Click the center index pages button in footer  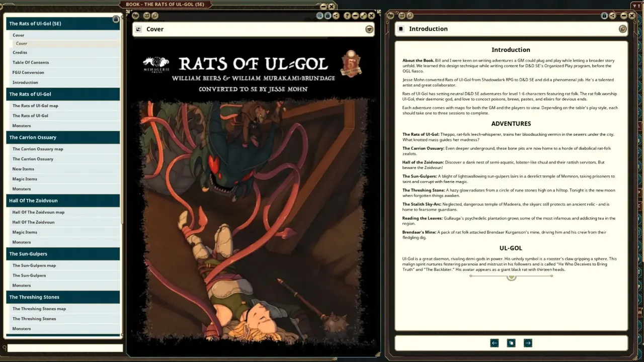click(x=511, y=343)
